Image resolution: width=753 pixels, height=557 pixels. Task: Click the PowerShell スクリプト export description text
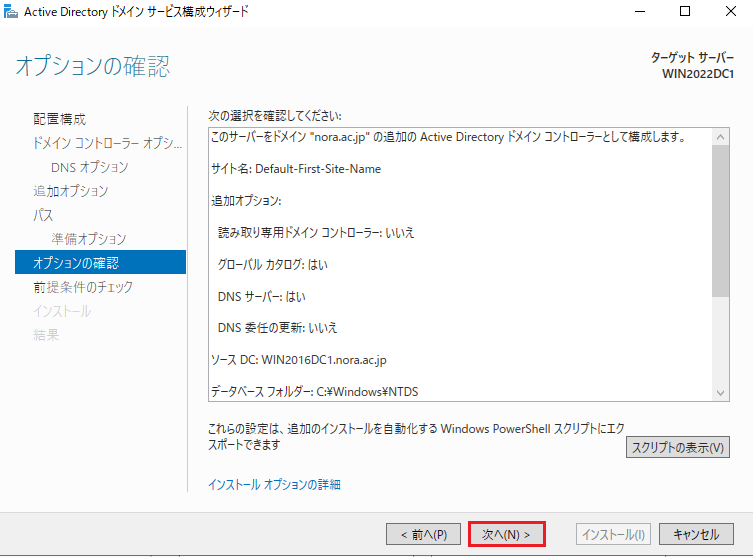tap(416, 436)
